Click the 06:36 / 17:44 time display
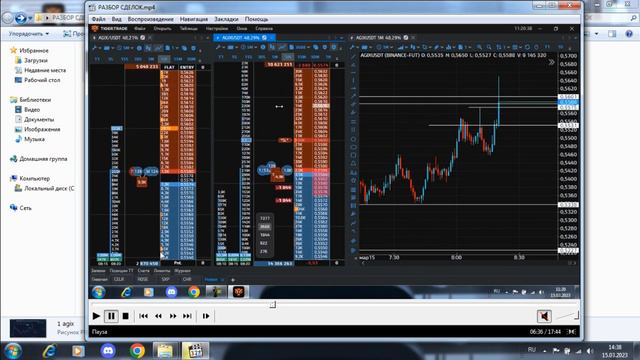 pyautogui.click(x=545, y=332)
